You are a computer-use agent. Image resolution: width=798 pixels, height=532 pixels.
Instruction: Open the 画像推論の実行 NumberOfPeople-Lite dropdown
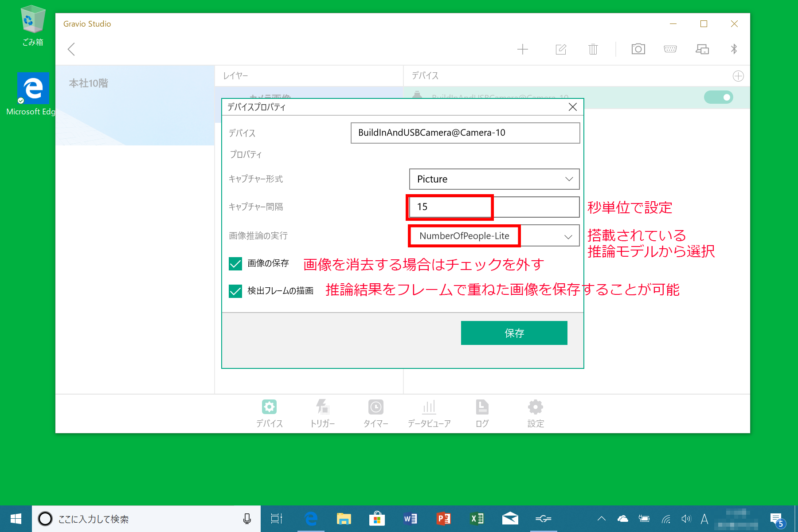(x=494, y=236)
